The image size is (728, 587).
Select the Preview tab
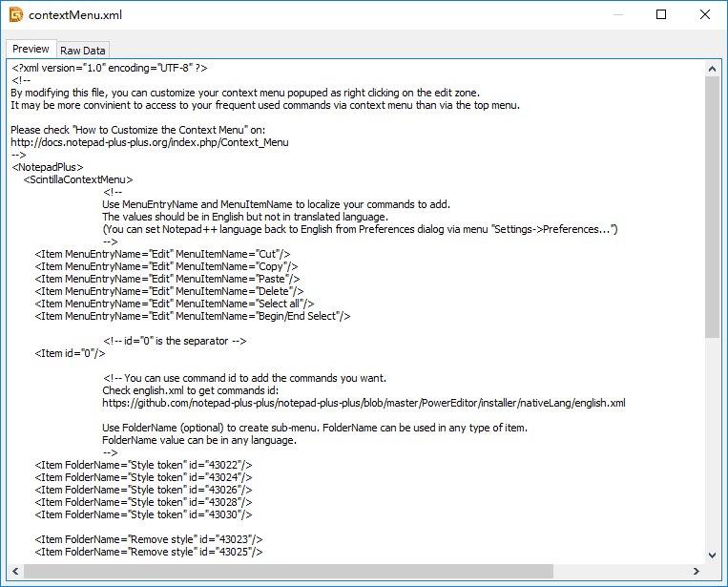click(x=31, y=49)
